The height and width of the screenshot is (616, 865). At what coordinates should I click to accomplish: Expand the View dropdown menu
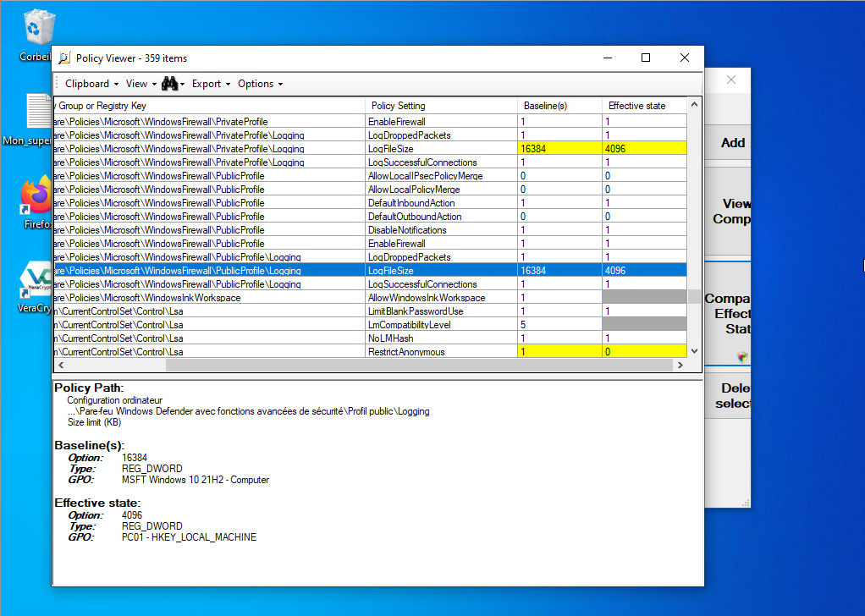[140, 84]
